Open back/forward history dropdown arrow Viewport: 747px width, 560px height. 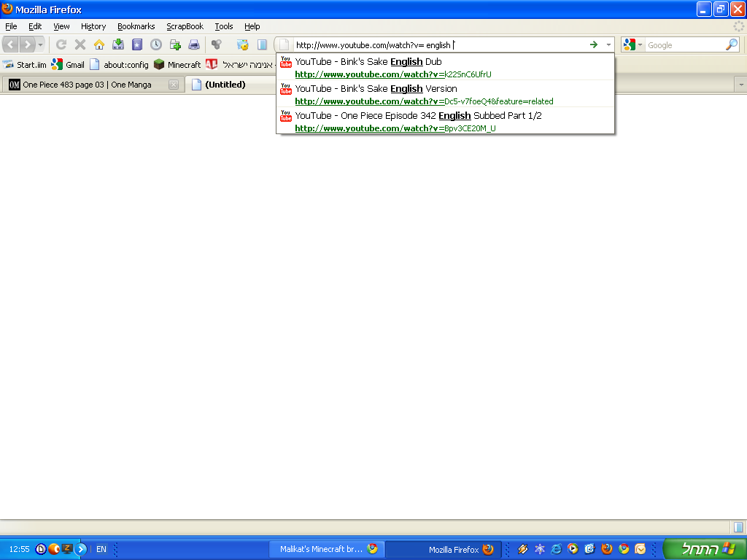click(41, 45)
